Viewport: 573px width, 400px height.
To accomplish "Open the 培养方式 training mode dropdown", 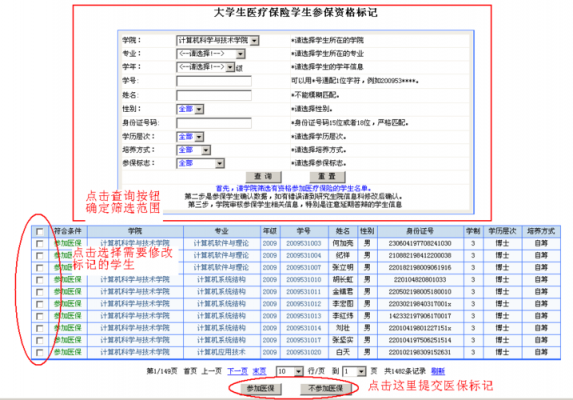I will tap(193, 150).
